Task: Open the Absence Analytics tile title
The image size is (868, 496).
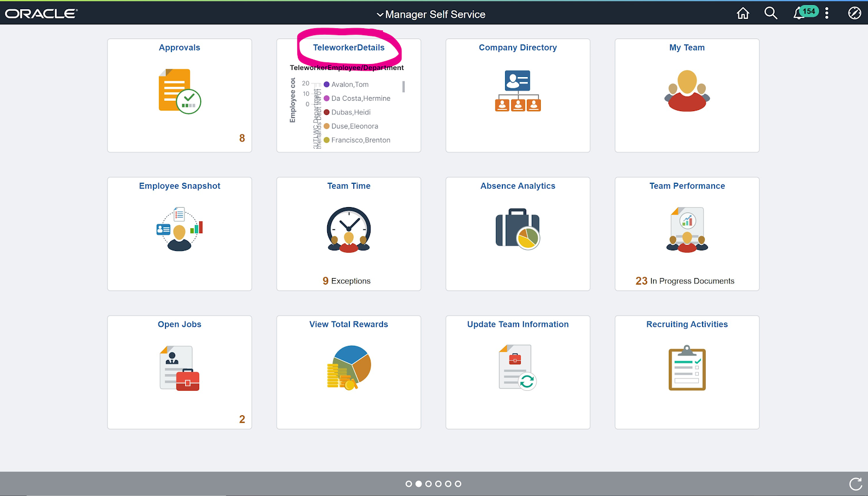Action: (518, 186)
